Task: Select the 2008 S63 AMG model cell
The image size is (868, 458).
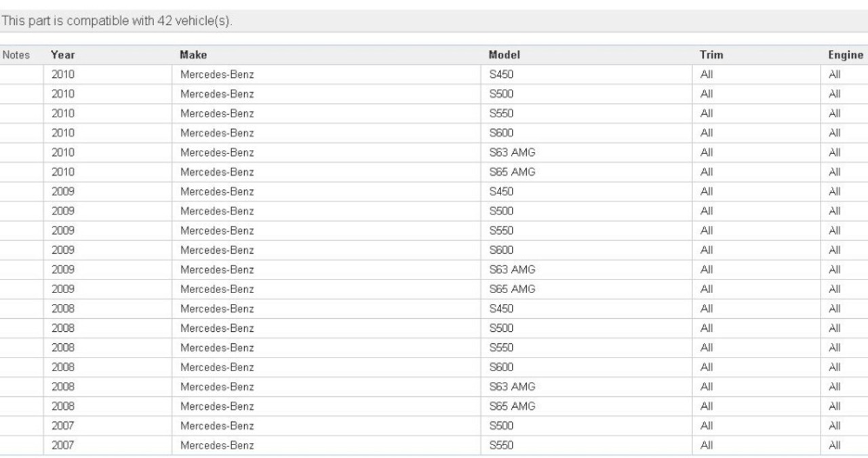Action: click(587, 387)
